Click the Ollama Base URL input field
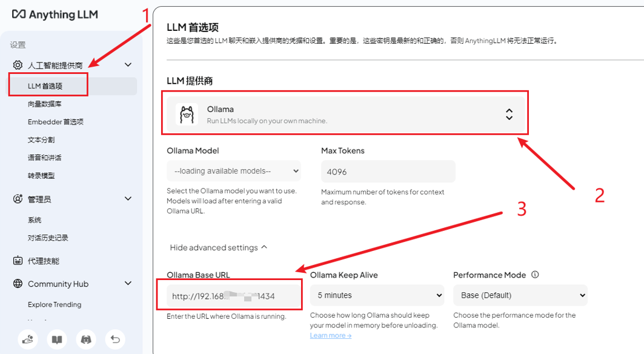The image size is (644, 354). pyautogui.click(x=234, y=296)
